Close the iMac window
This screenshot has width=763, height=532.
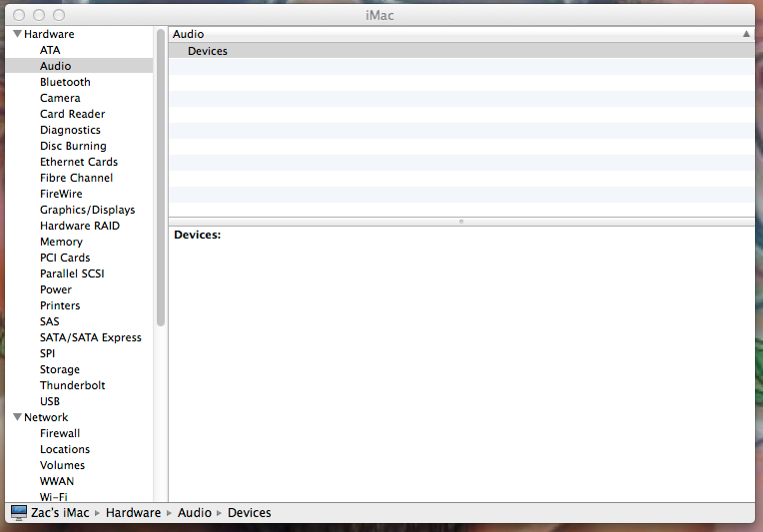(19, 15)
